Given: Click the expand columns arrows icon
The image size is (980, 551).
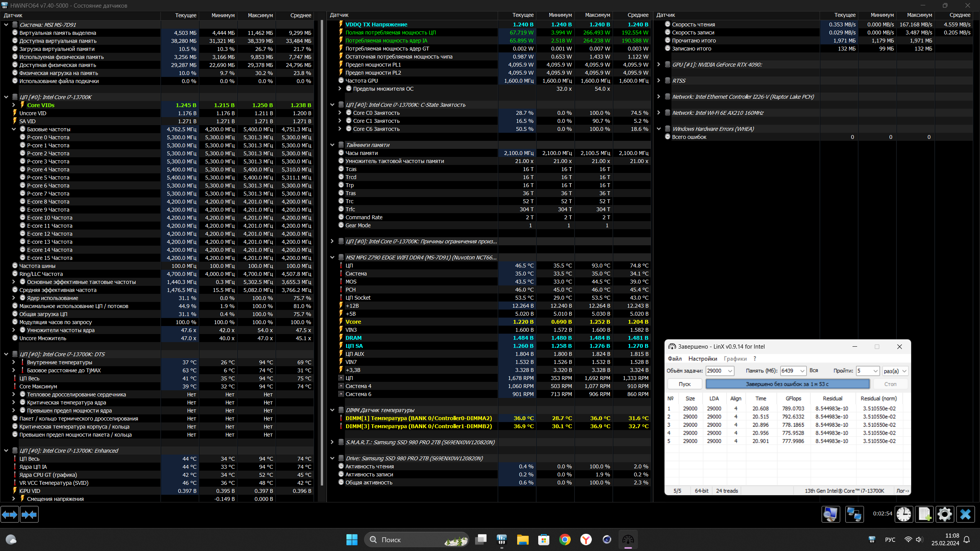Looking at the screenshot, I should tap(10, 515).
